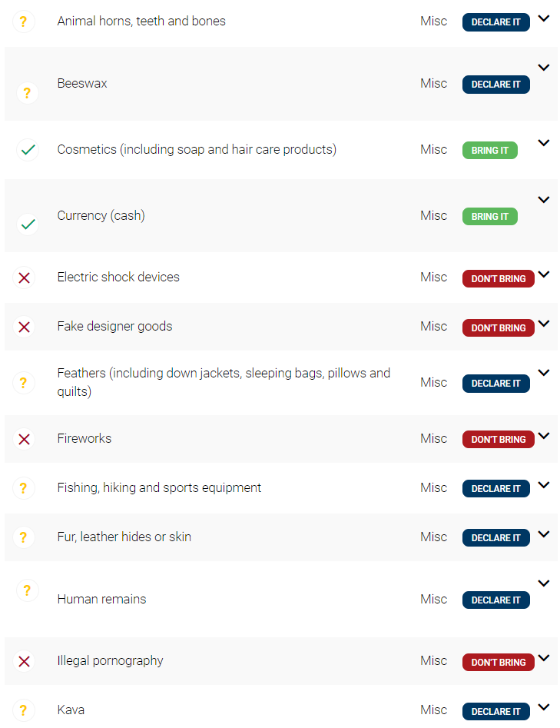Click the DECLARE IT badge for Beeswax
This screenshot has width=560, height=728.
point(496,85)
